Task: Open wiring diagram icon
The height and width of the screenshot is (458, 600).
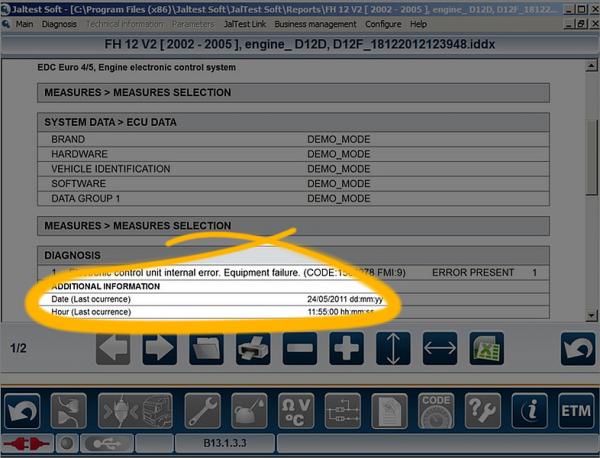Action: point(342,411)
